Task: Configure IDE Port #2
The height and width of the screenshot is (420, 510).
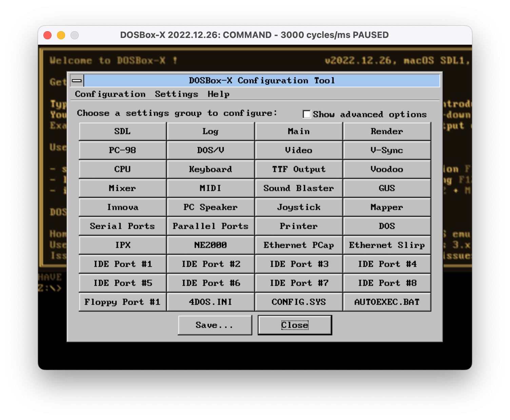Action: coord(211,264)
